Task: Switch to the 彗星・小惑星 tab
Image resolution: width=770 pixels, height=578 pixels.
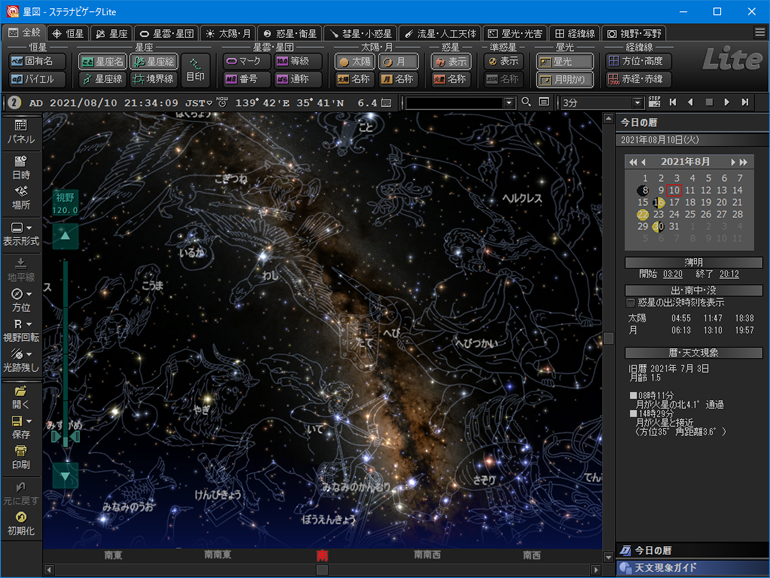Action: [360, 33]
